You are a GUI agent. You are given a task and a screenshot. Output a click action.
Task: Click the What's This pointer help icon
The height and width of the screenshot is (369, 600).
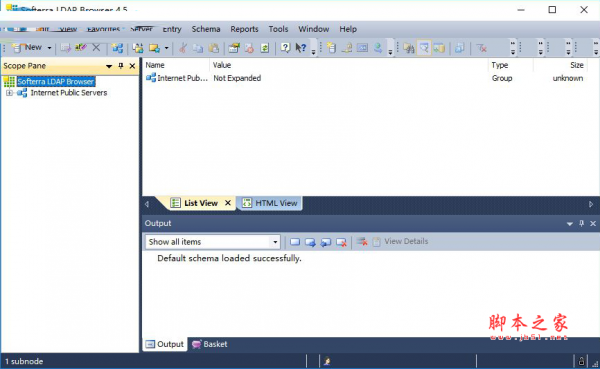(x=301, y=48)
